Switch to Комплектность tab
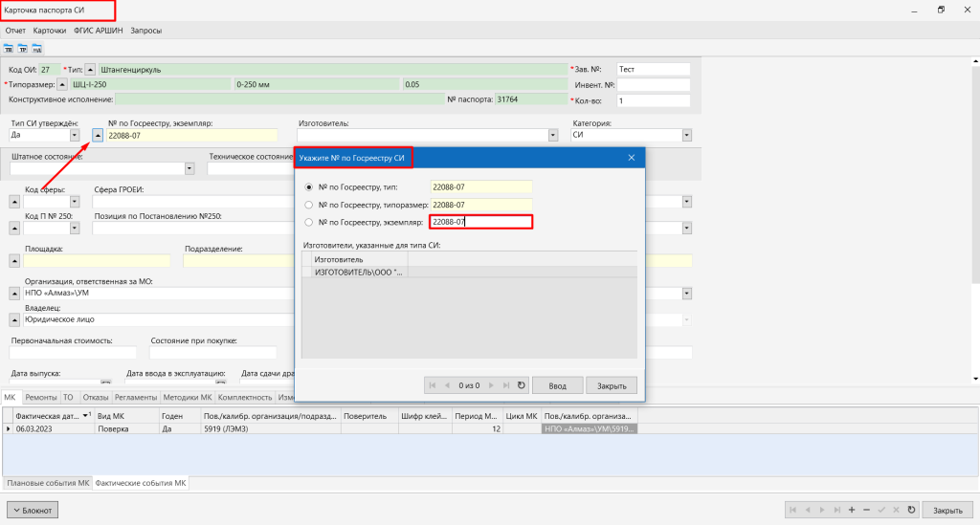The width and height of the screenshot is (980, 525). point(245,397)
